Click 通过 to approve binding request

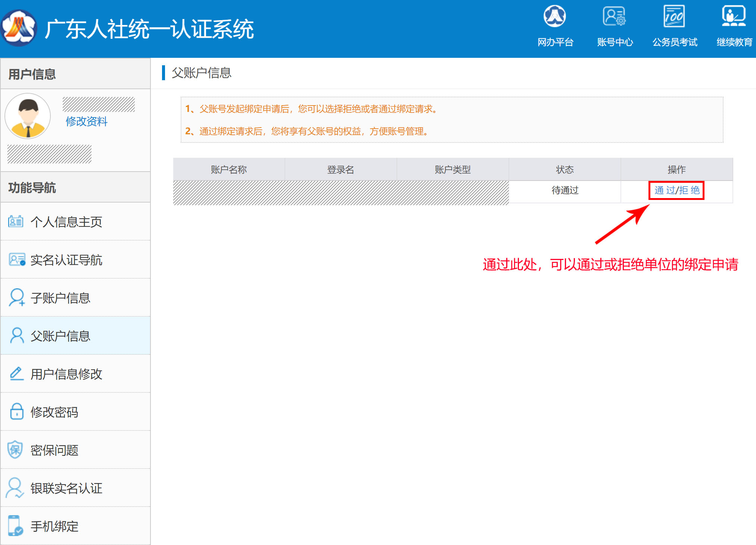665,190
